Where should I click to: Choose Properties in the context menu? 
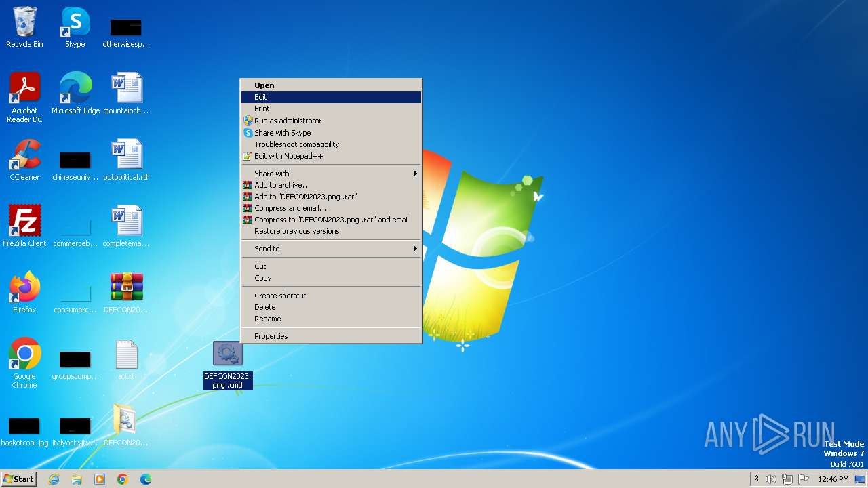click(x=331, y=336)
